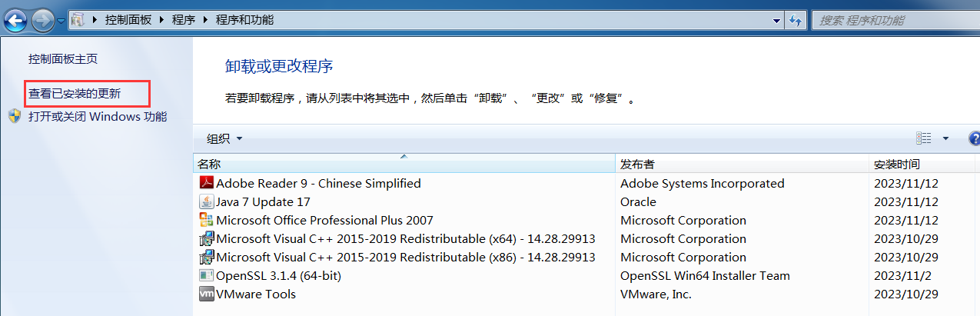The image size is (980, 316).
Task: Select Microsoft Office Professional Plus 2007
Action: pyautogui.click(x=324, y=220)
